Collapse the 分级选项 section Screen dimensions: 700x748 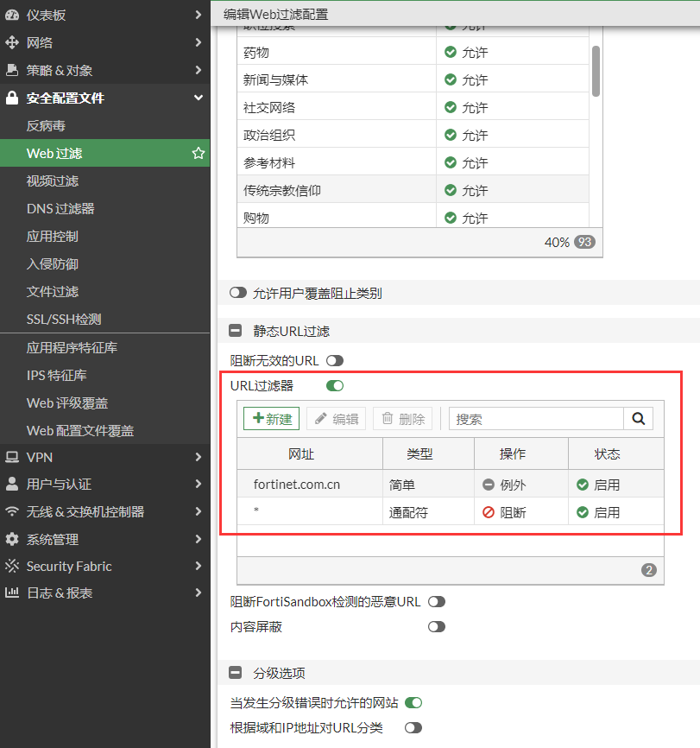(x=235, y=674)
